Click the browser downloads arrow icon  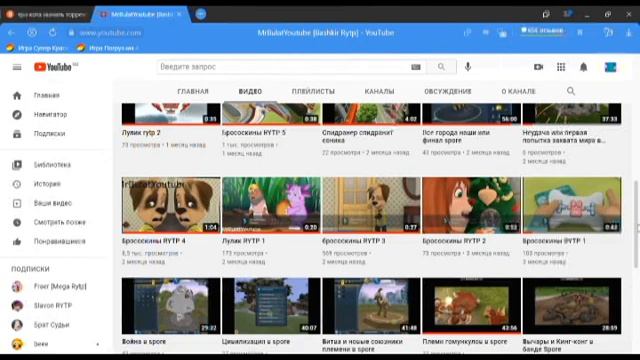[x=629, y=33]
